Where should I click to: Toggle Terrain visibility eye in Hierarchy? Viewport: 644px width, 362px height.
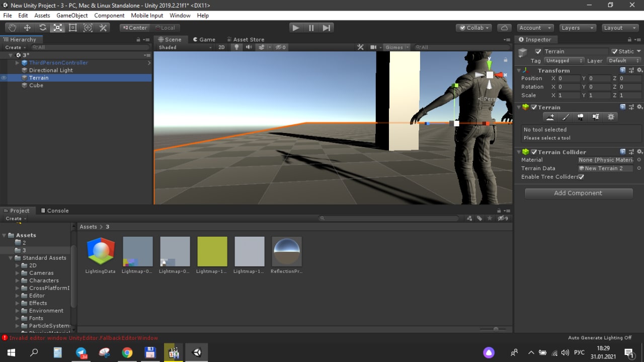pos(4,78)
